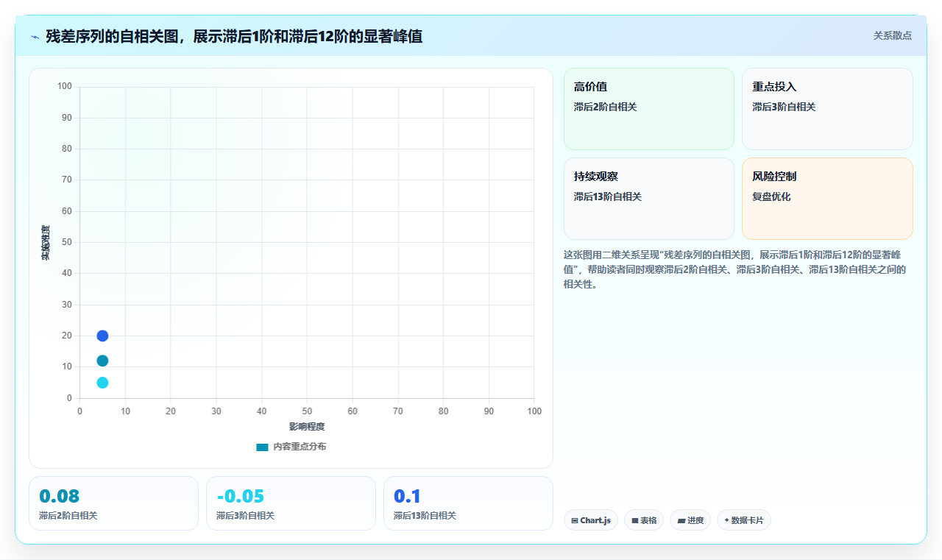The height and width of the screenshot is (560, 942).
Task: Click the lightning icon beside the title
Action: [x=35, y=37]
